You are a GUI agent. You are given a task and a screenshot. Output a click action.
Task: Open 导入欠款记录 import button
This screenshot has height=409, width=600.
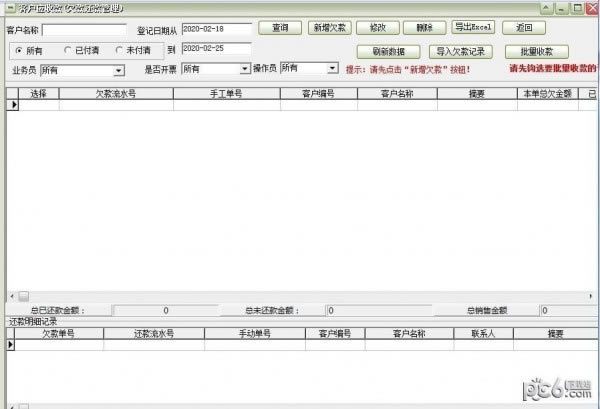(x=461, y=51)
